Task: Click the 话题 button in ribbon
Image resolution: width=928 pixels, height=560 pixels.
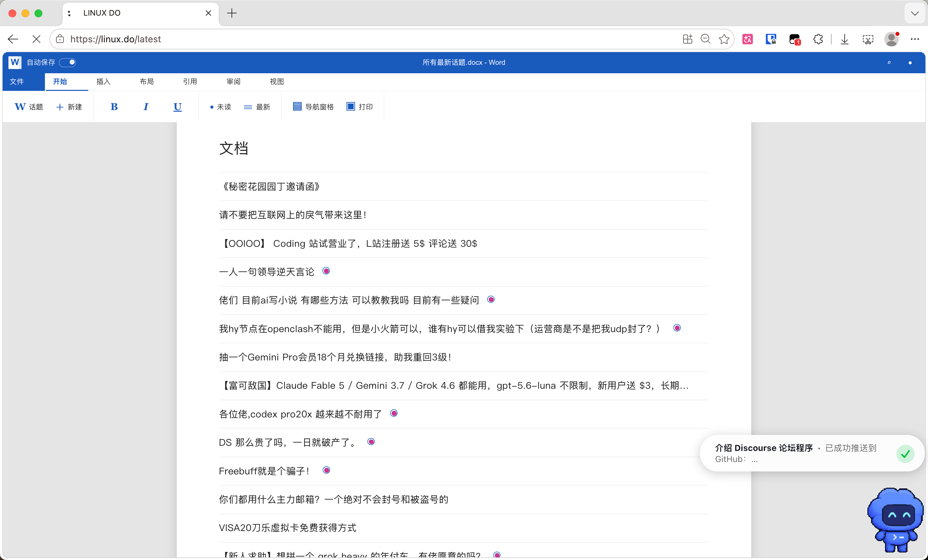Action: (29, 107)
